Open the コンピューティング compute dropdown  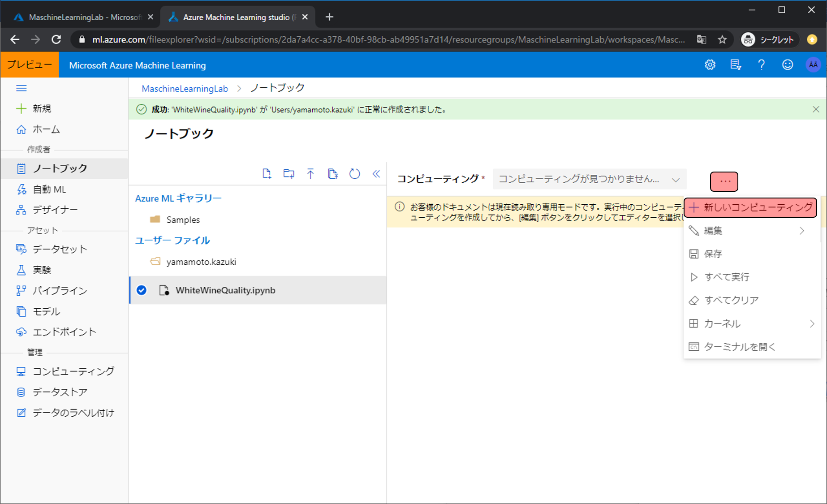(x=589, y=180)
